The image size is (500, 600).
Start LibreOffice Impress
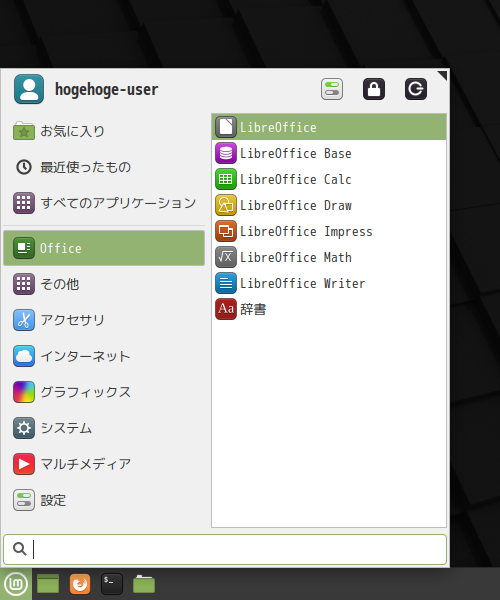coord(329,231)
